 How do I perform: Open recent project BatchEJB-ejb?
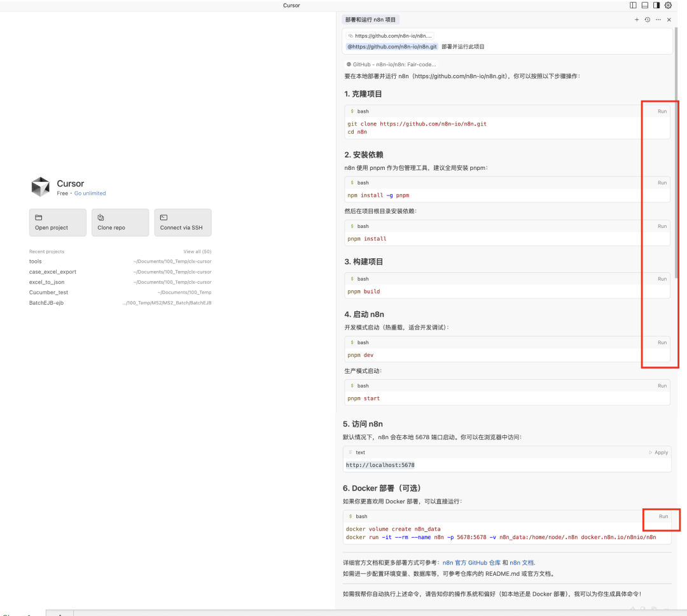[x=120, y=303]
